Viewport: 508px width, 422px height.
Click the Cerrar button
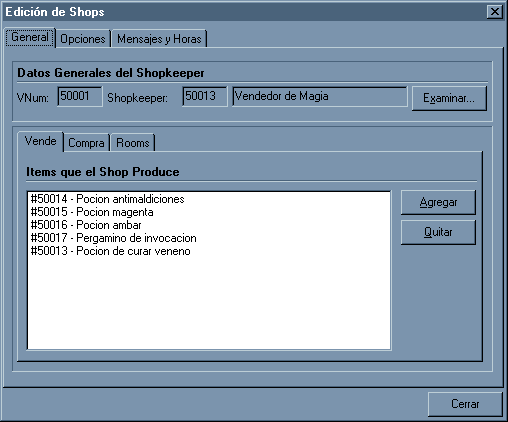(465, 404)
